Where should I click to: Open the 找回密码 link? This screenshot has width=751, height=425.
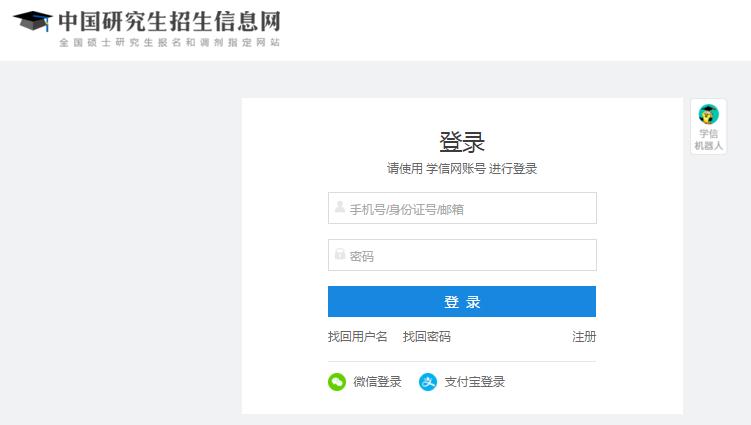pyautogui.click(x=426, y=336)
